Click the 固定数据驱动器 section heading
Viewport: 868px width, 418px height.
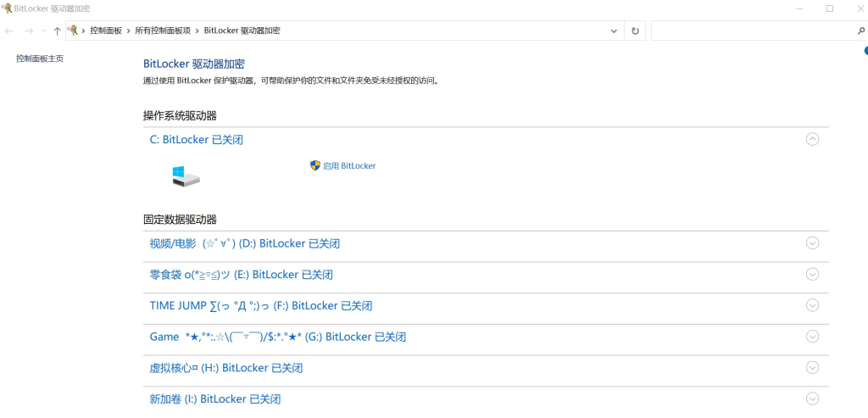tap(180, 220)
